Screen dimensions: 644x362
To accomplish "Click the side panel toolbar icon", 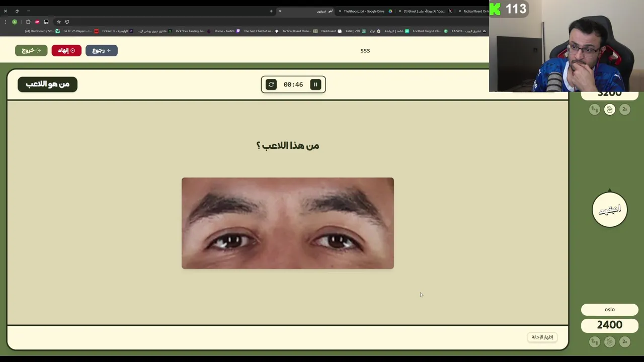I will tap(46, 22).
